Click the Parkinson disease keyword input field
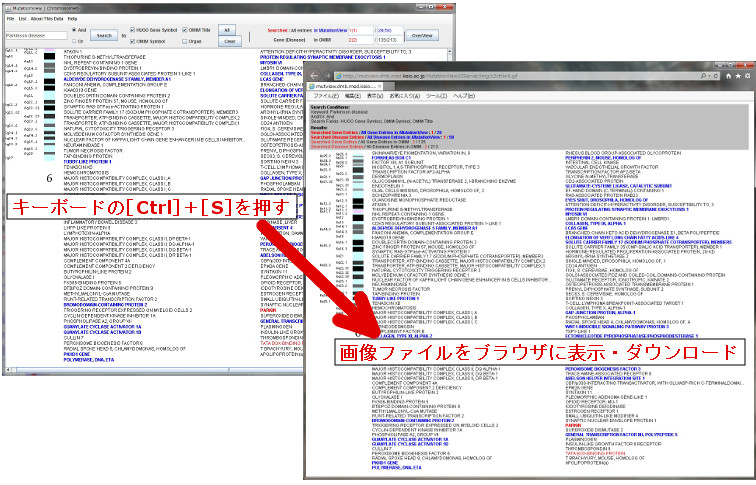The height and width of the screenshot is (485, 756). 36,35
